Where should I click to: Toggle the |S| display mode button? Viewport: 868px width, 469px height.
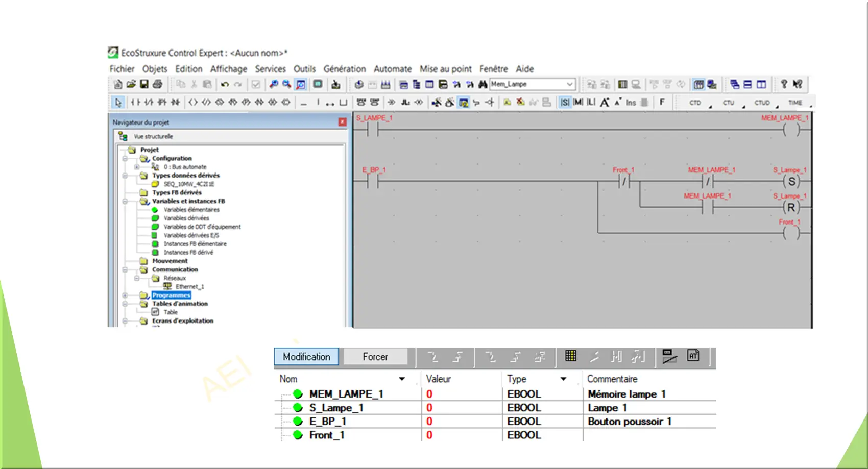(565, 103)
